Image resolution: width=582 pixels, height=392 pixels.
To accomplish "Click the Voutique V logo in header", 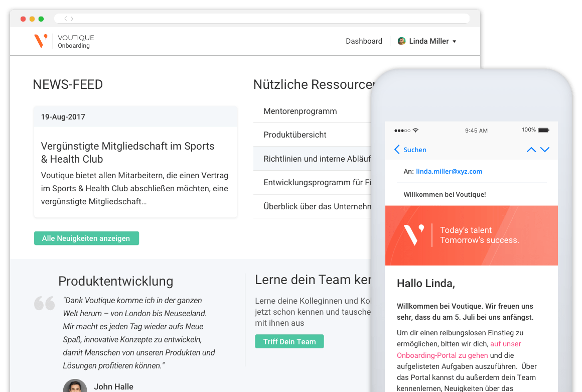I will point(41,41).
